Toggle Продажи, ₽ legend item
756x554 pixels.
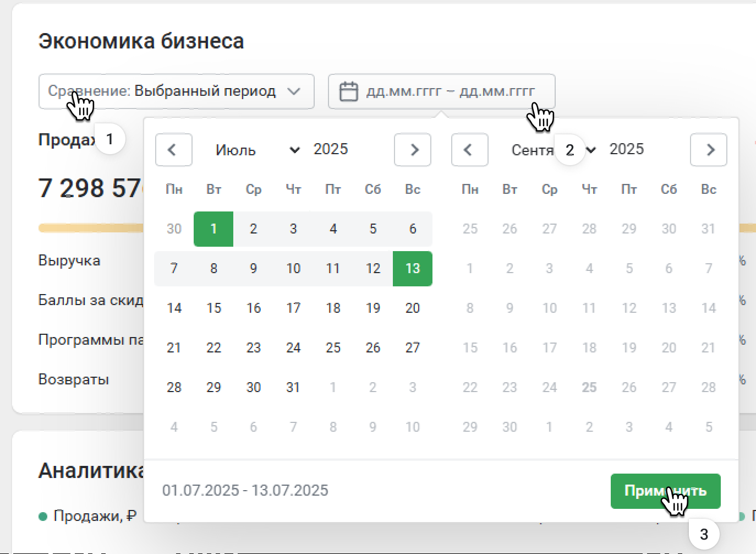click(x=88, y=516)
